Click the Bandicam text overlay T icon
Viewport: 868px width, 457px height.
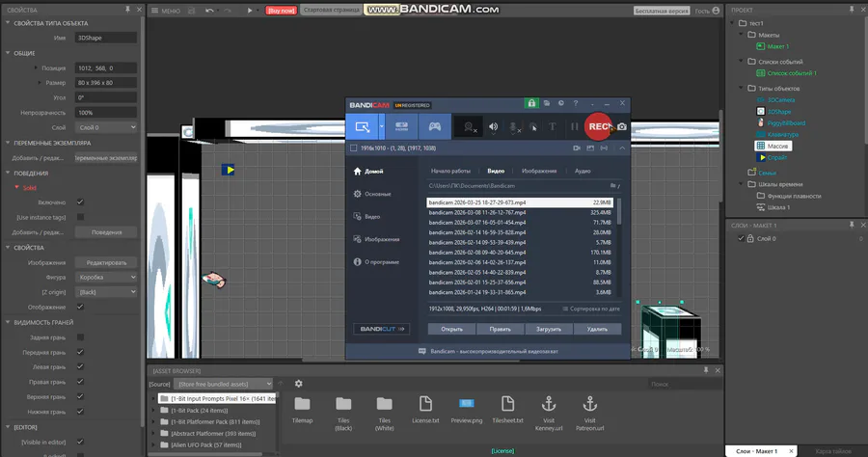[x=552, y=126]
